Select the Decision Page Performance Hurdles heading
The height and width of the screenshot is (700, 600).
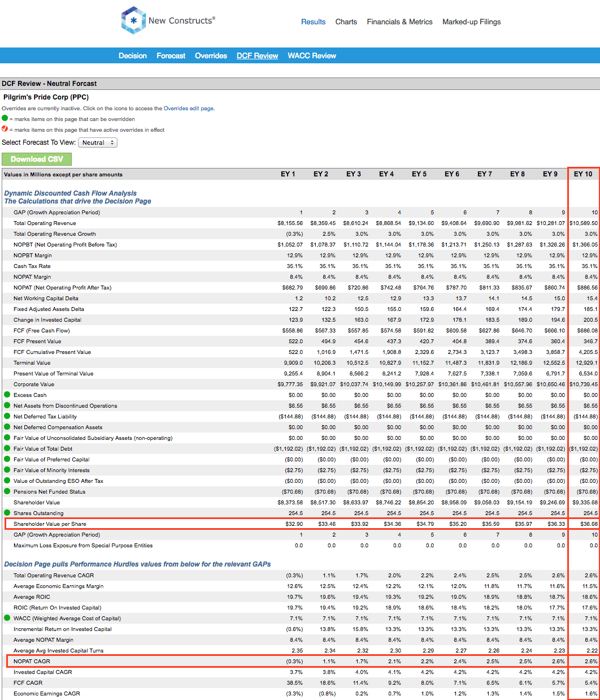[x=138, y=564]
